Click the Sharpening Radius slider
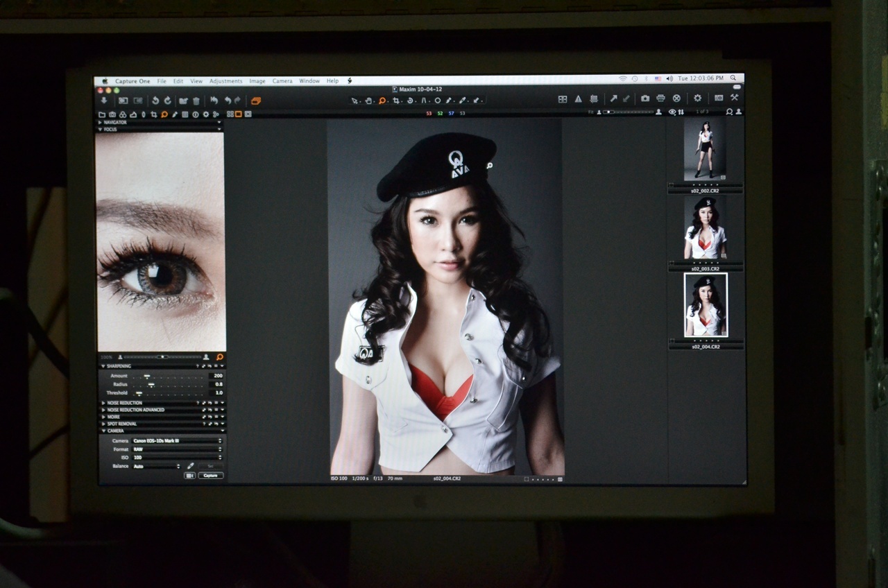Viewport: 888px width, 588px height. [169, 385]
